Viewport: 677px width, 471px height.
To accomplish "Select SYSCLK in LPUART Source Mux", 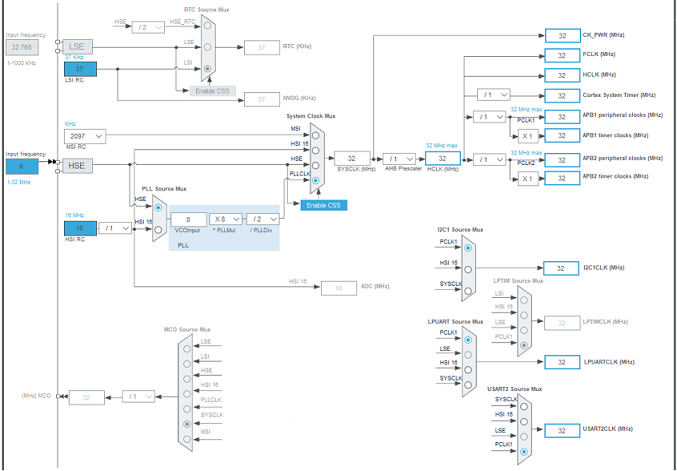I will click(468, 385).
